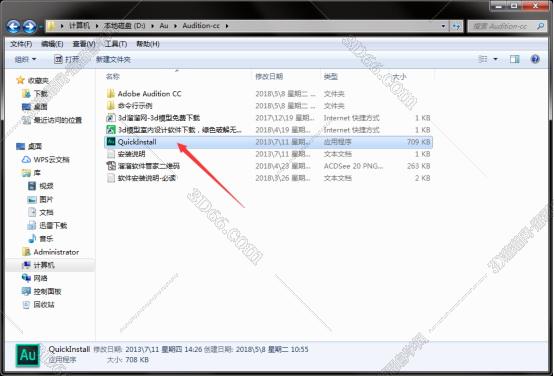Expand the view options dropdown arrow
The height and width of the screenshot is (376, 554).
pos(495,59)
